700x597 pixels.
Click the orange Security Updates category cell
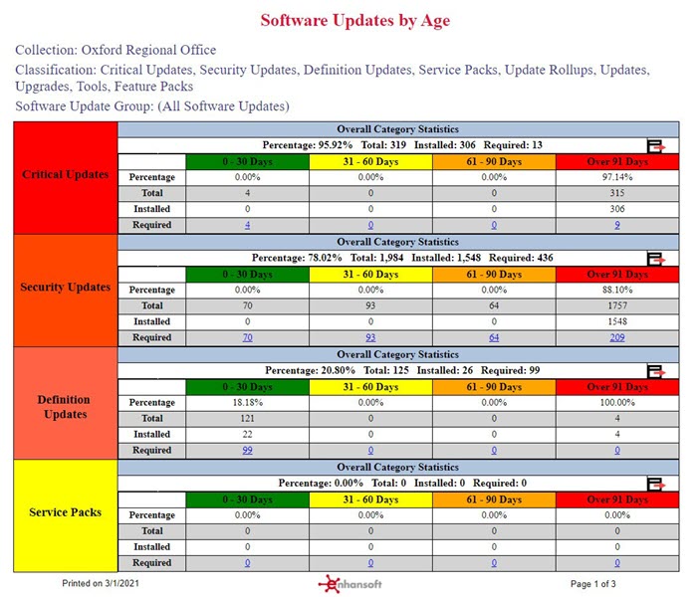[x=66, y=291]
